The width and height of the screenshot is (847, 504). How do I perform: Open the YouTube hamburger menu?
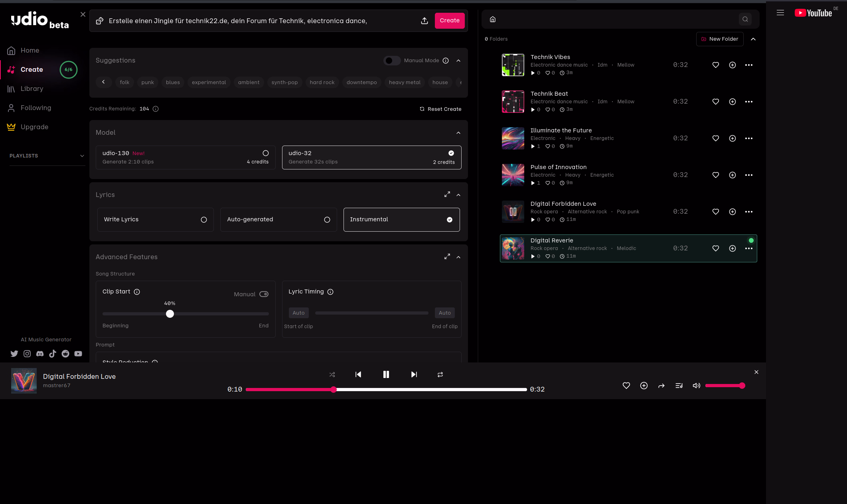tap(780, 13)
